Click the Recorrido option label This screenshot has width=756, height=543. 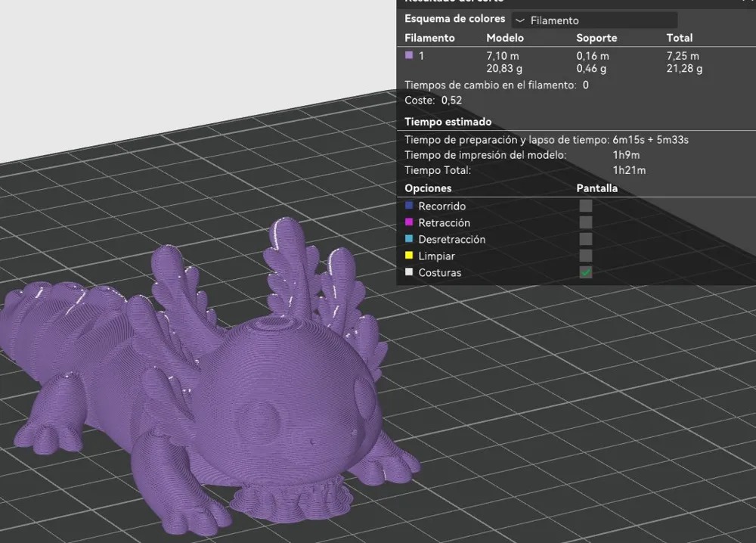click(x=442, y=206)
